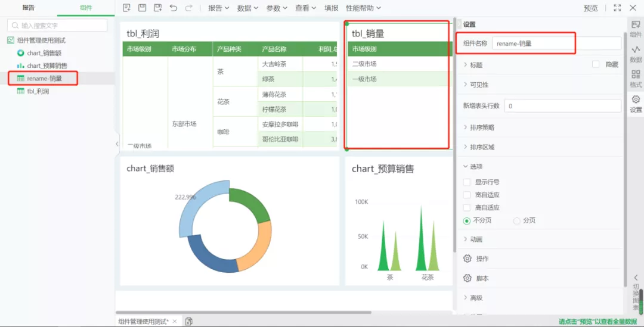Click the 大吉岭茶 cell
Screen dimensions: 644x327
[274, 64]
